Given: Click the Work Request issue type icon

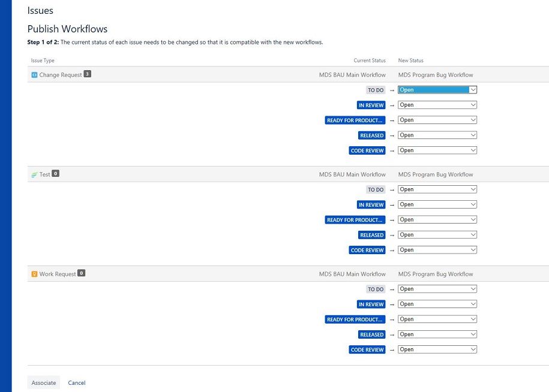Looking at the screenshot, I should (x=34, y=274).
